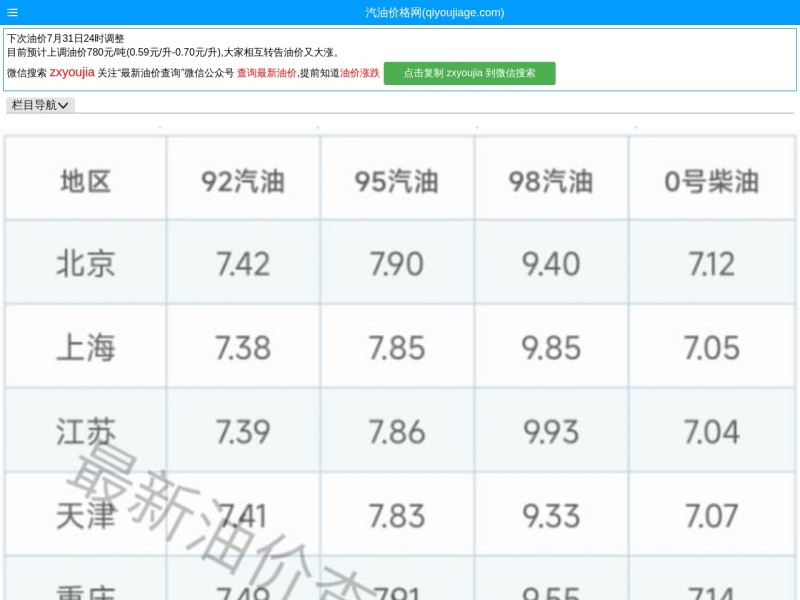
Task: Open the 油价涨跌 red link
Action: point(360,73)
